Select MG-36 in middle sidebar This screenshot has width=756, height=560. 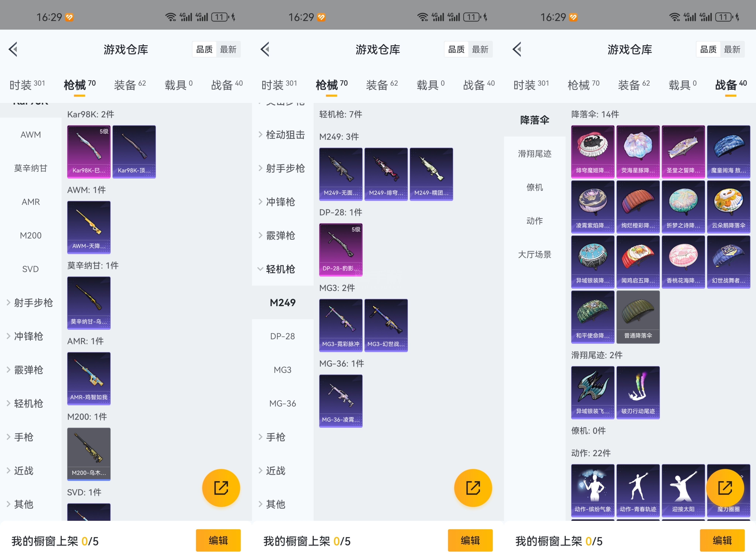tap(283, 403)
